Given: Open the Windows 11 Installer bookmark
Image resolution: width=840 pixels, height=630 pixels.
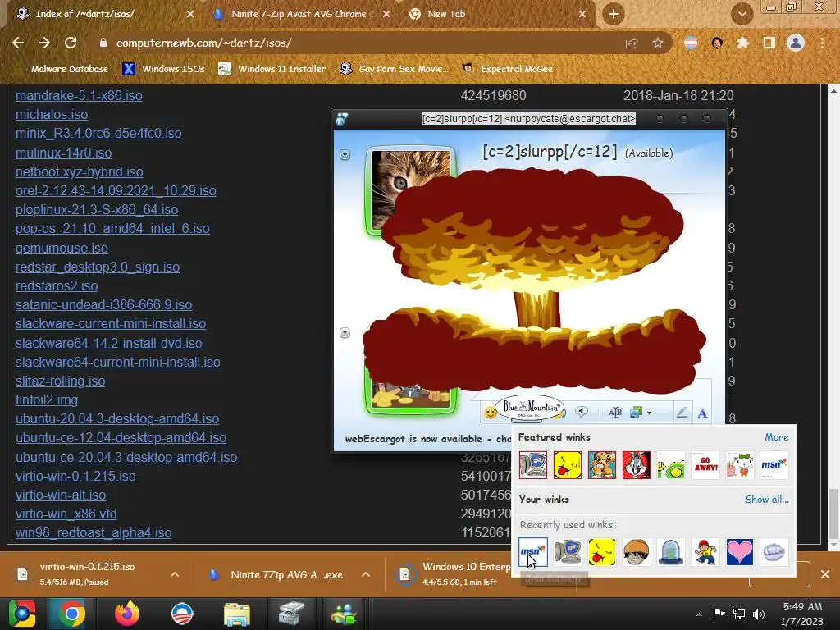Looking at the screenshot, I should [x=272, y=69].
